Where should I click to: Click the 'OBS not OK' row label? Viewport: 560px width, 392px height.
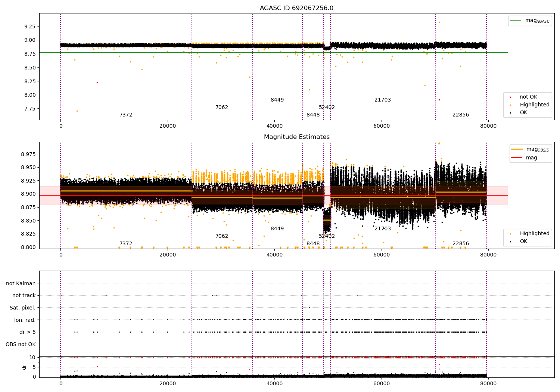(x=21, y=344)
